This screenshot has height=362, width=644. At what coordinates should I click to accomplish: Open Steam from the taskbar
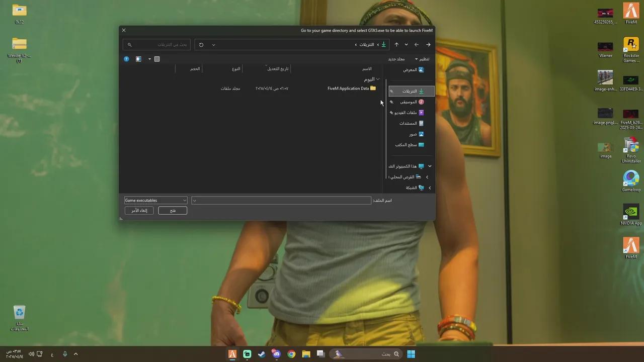point(261,354)
